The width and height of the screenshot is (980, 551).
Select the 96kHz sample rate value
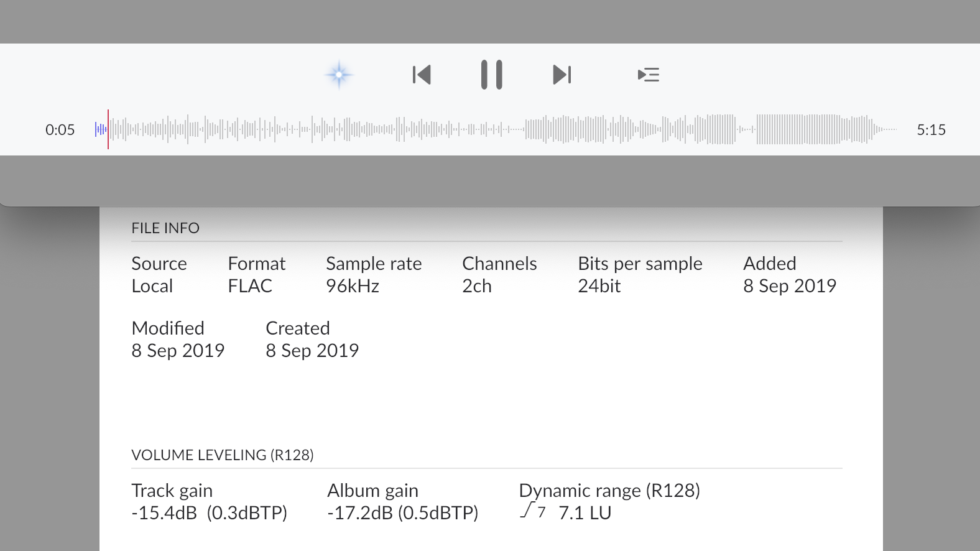point(353,286)
